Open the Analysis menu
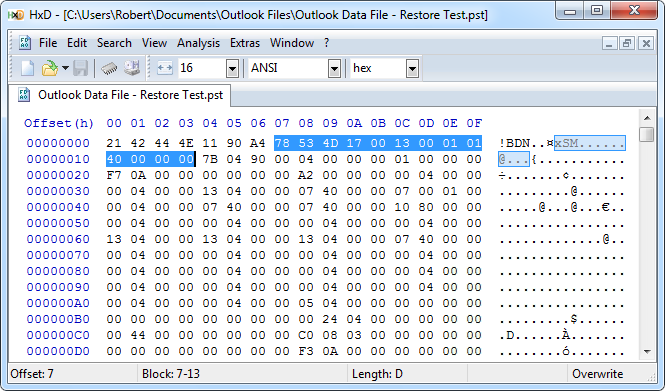The height and width of the screenshot is (391, 665). click(x=198, y=43)
